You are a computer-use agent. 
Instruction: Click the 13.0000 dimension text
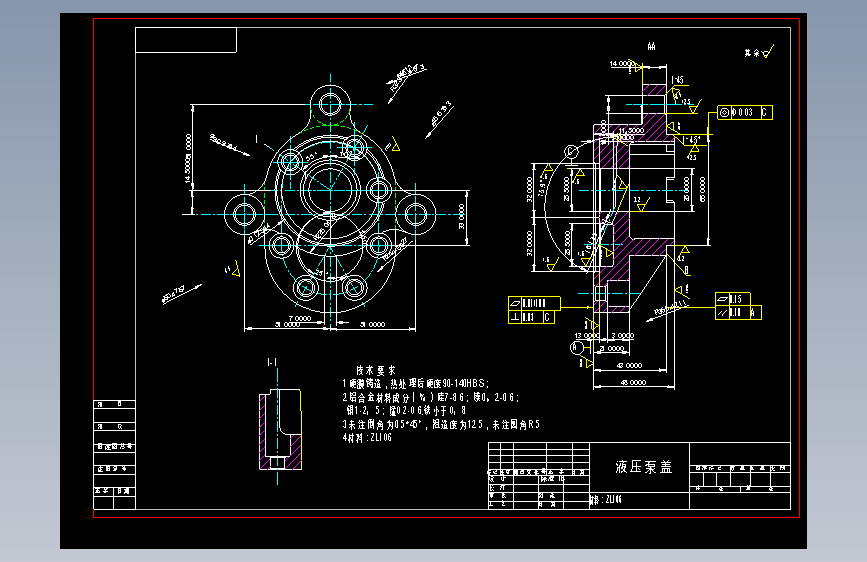point(587,336)
